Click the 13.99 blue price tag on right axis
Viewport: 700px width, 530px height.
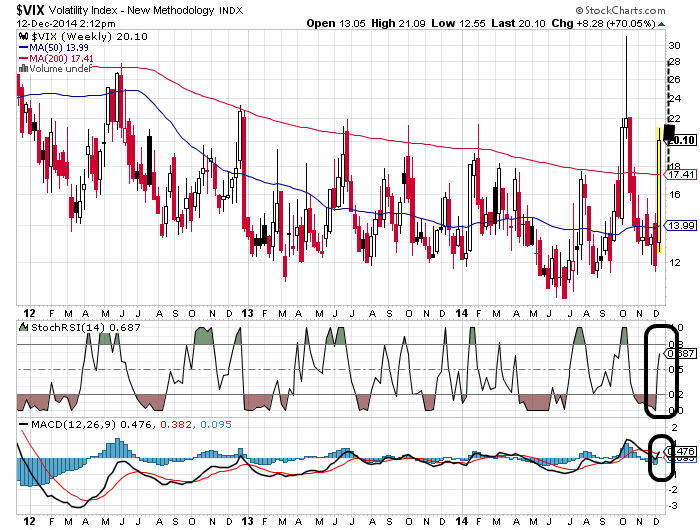[681, 225]
